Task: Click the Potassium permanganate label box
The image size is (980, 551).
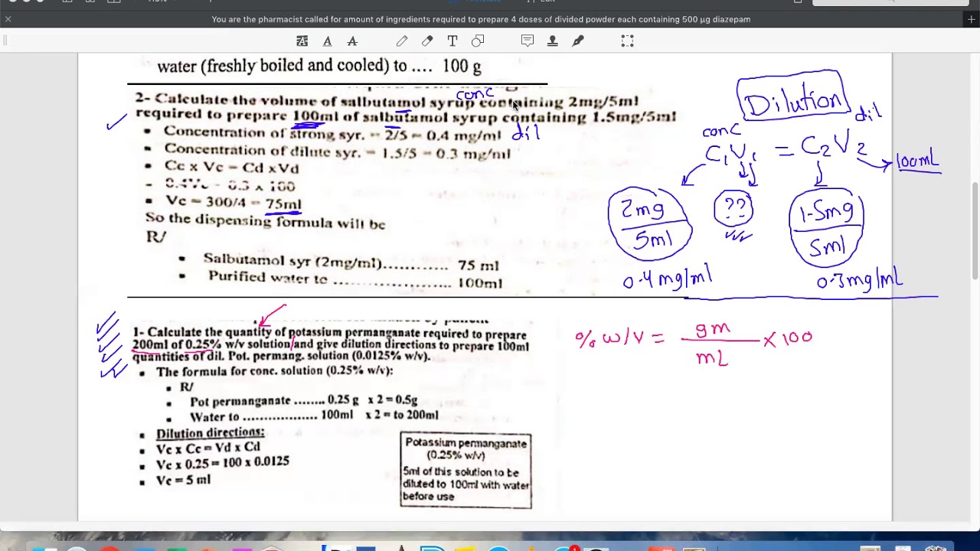Action: click(465, 470)
